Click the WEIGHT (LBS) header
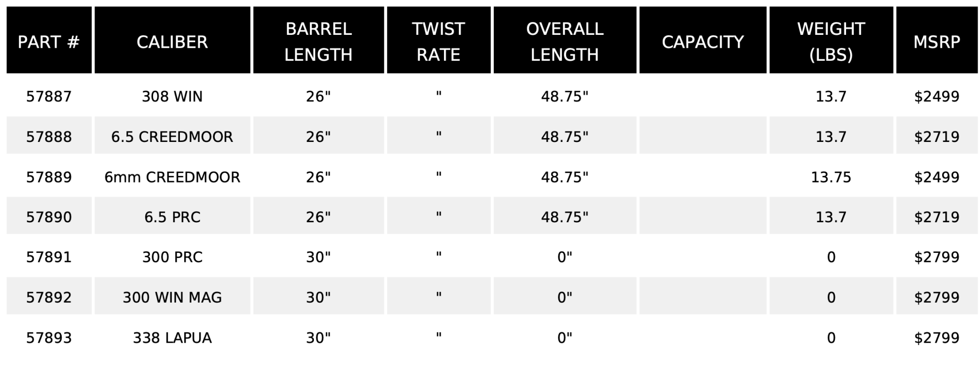980x368 pixels. (x=831, y=40)
